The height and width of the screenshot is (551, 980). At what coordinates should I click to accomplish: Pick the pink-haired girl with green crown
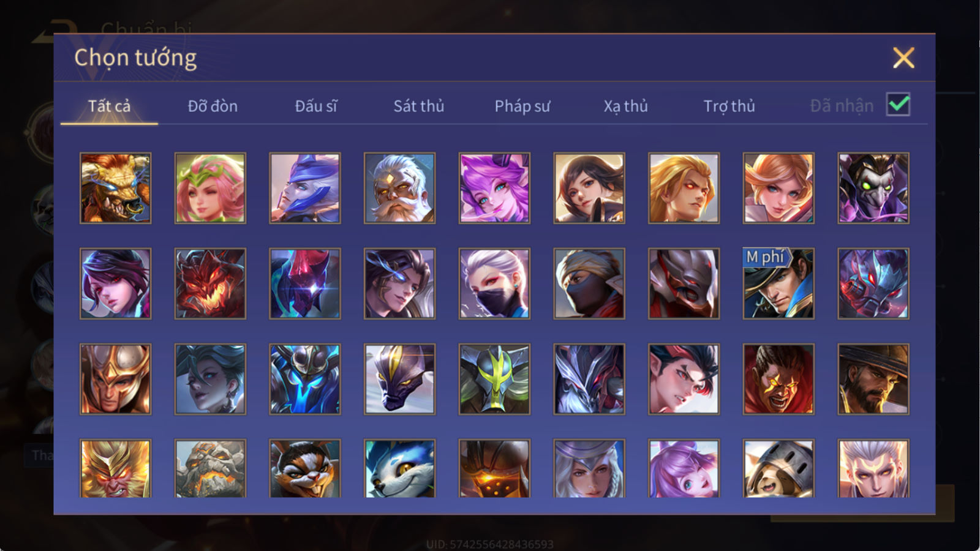click(x=210, y=188)
